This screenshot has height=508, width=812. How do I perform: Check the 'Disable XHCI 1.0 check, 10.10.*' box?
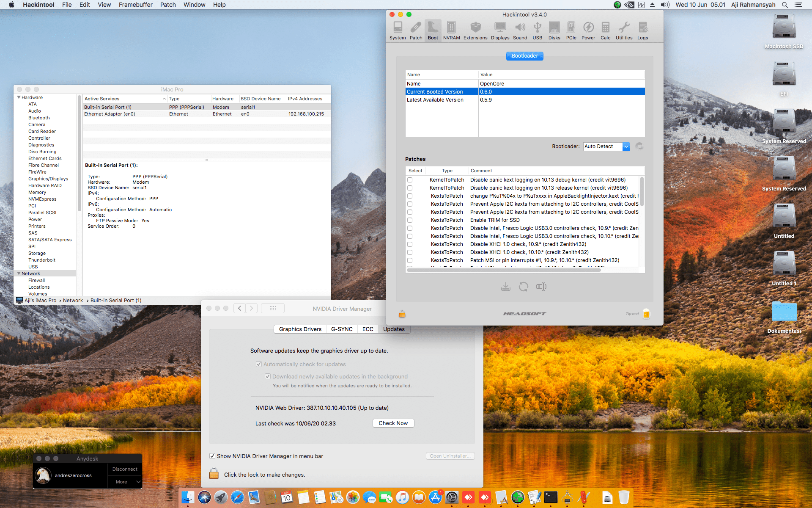[x=410, y=252]
